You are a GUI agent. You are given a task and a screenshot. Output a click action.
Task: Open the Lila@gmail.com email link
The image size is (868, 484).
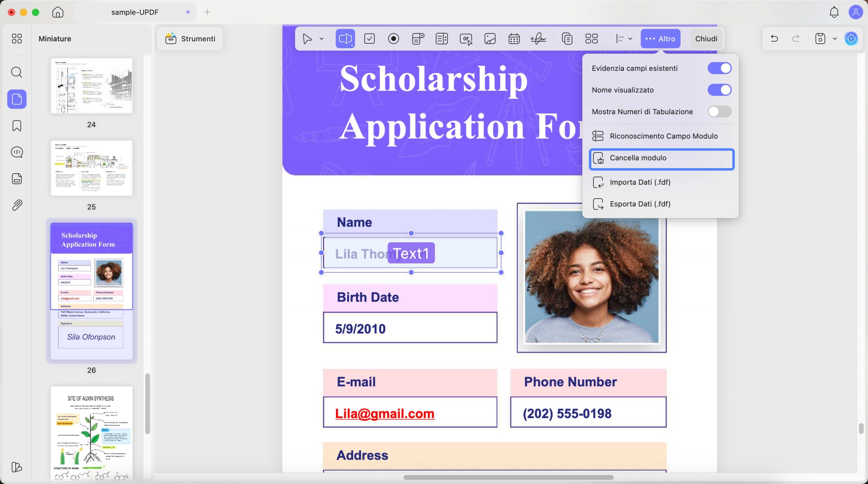[384, 414]
